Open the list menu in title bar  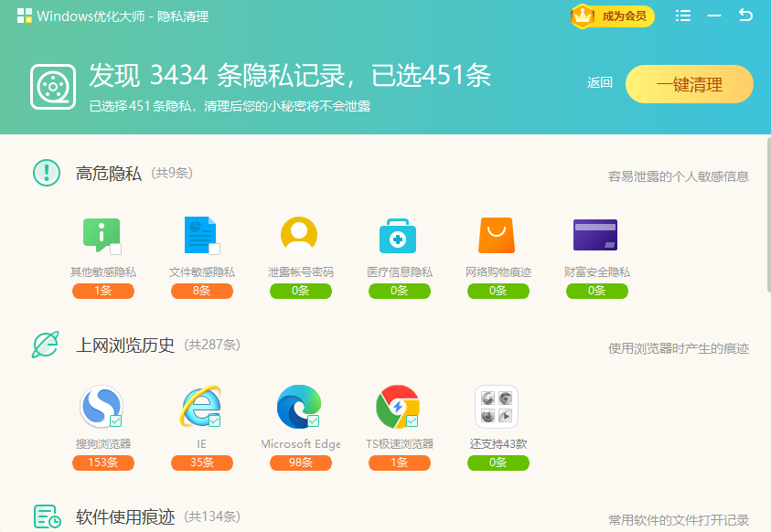tap(682, 16)
